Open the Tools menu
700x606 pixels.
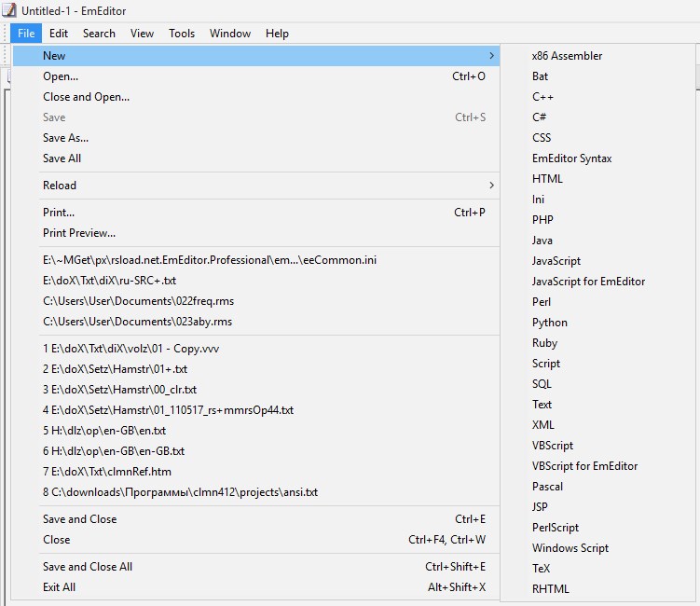(x=182, y=34)
